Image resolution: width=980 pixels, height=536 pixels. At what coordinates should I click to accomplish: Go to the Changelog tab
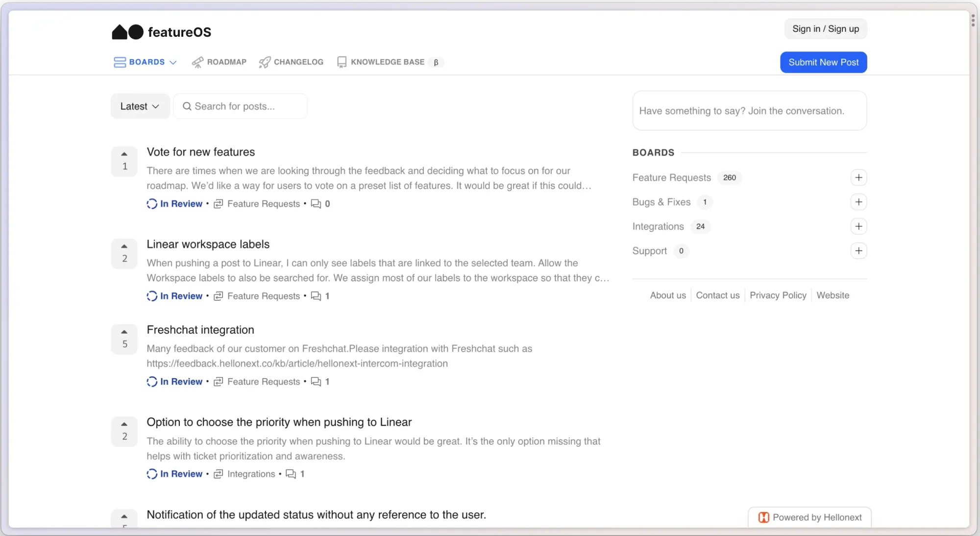coord(291,62)
